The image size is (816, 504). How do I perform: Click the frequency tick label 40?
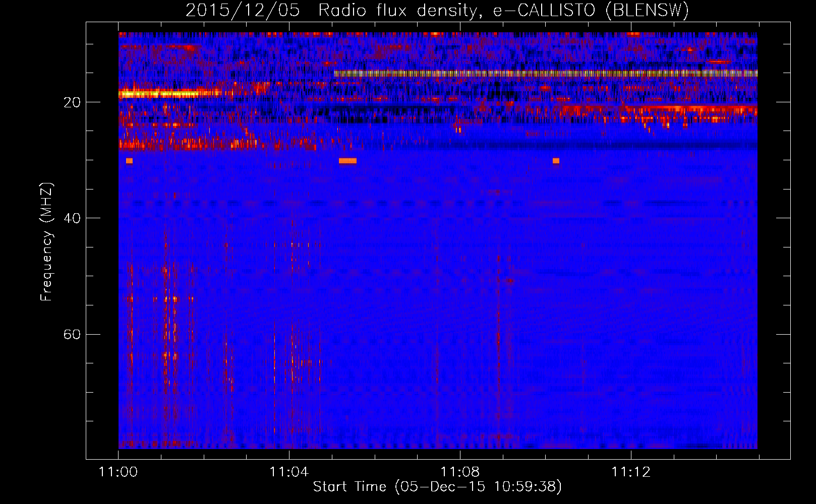click(72, 218)
